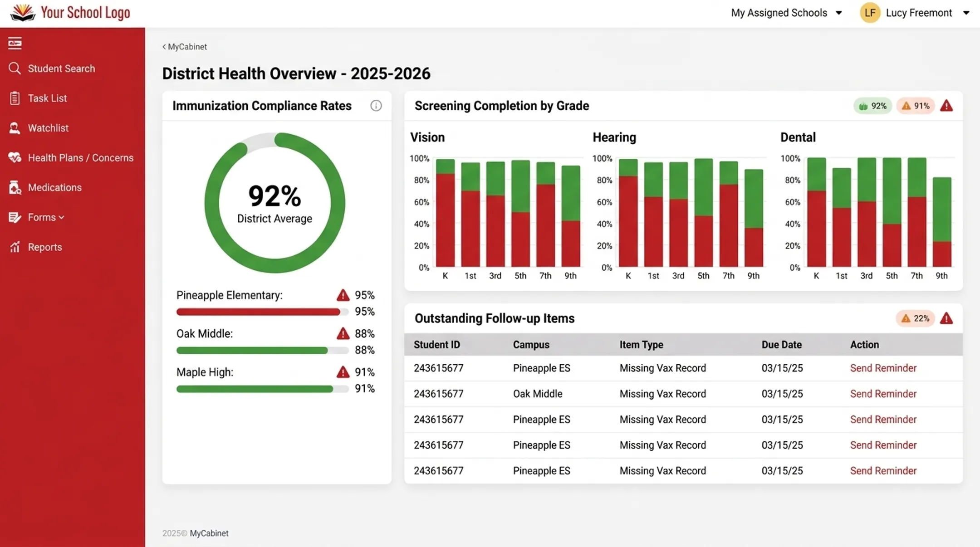Collapse the sidebar with the menu icon
The height and width of the screenshot is (547, 980).
(15, 44)
